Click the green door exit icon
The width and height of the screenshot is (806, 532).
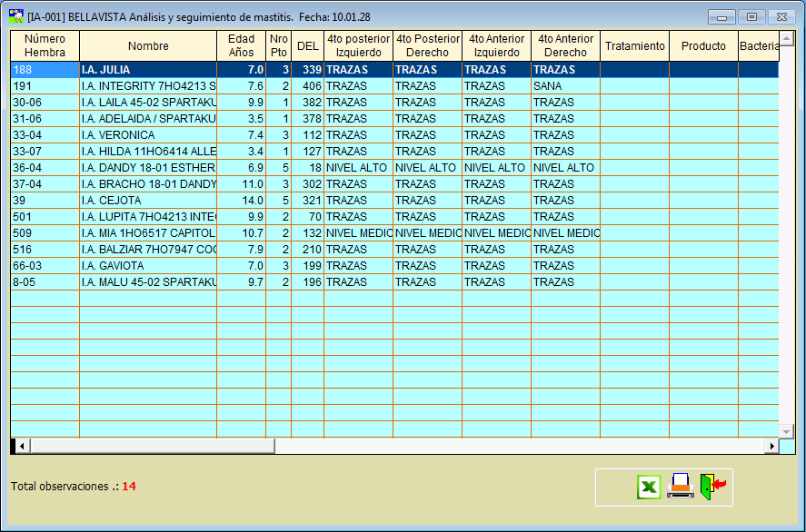(x=713, y=487)
